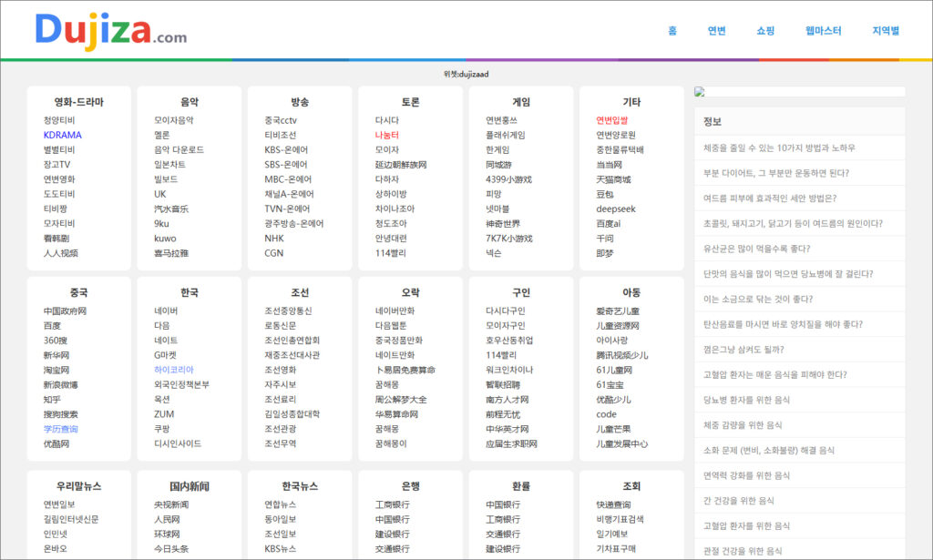Image resolution: width=933 pixels, height=560 pixels.
Task: Open the 周公解梦大全 link
Action: [401, 400]
